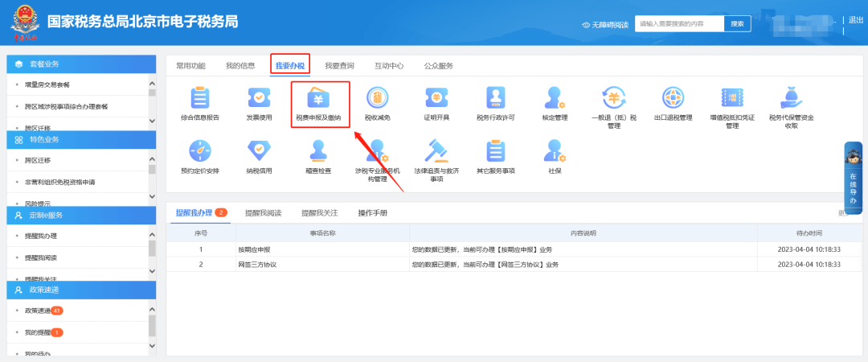Click the 搜索 button
This screenshot has height=362, width=868.
[x=737, y=24]
